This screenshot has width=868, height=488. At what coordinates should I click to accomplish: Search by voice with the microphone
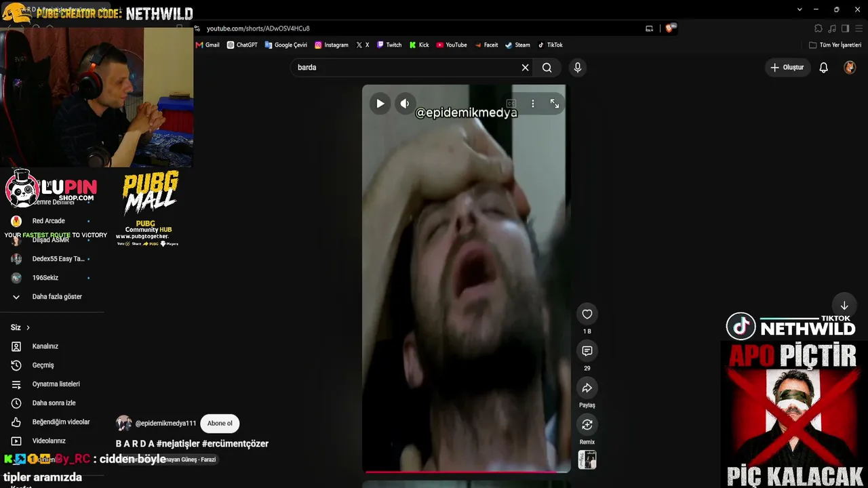pos(578,68)
